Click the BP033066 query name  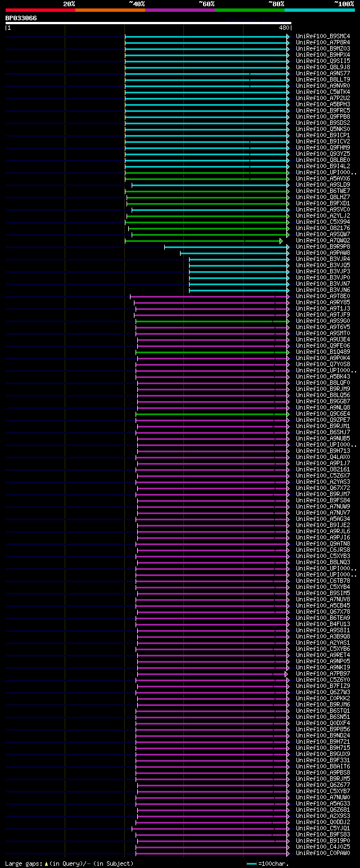click(x=21, y=18)
